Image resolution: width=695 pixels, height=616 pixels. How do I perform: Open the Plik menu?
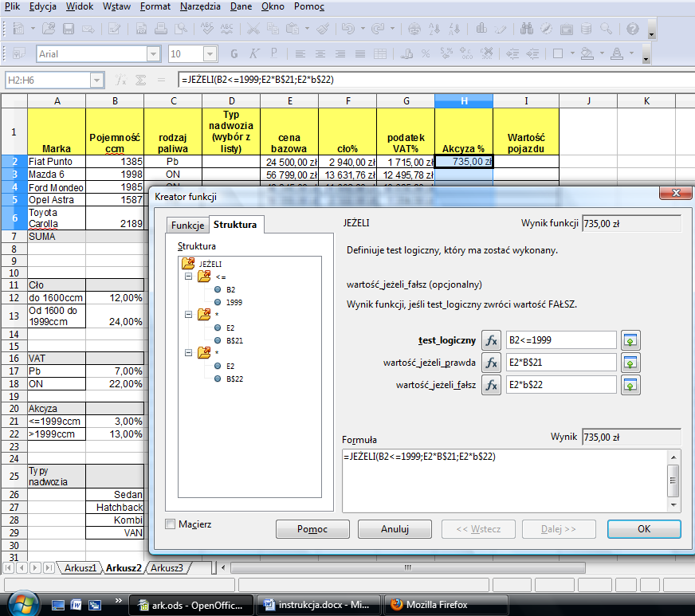[13, 6]
